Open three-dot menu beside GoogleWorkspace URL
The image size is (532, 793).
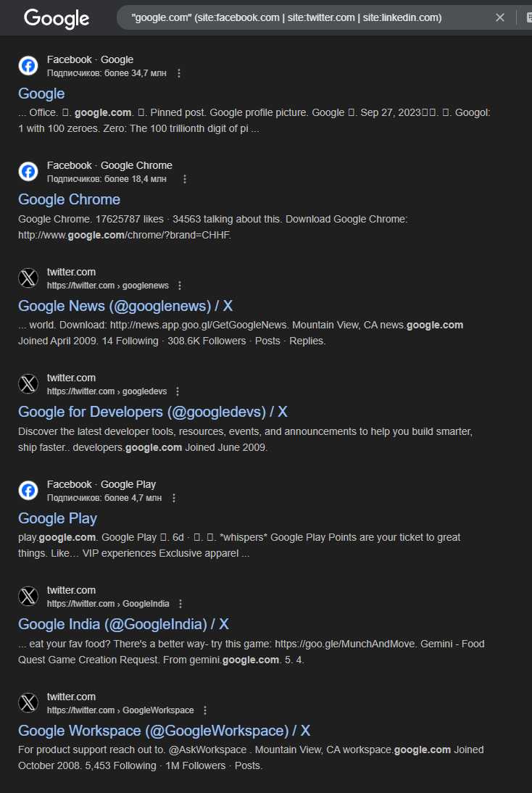[205, 710]
